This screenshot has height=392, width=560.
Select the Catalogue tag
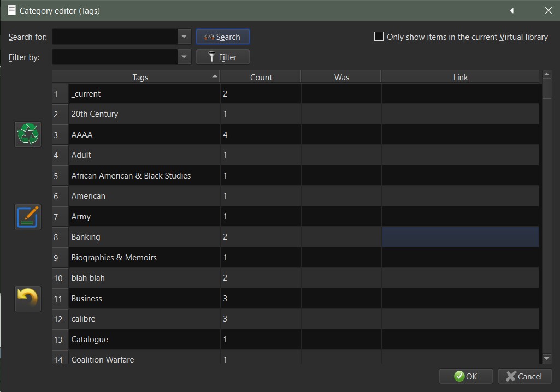tap(145, 340)
